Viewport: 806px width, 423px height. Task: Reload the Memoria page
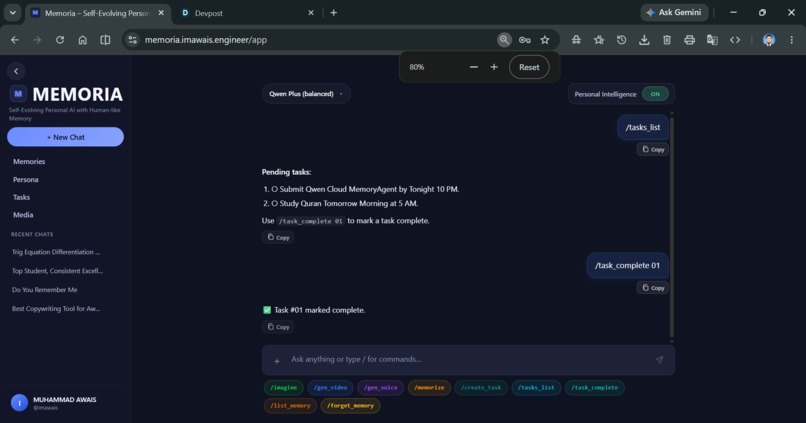[60, 40]
